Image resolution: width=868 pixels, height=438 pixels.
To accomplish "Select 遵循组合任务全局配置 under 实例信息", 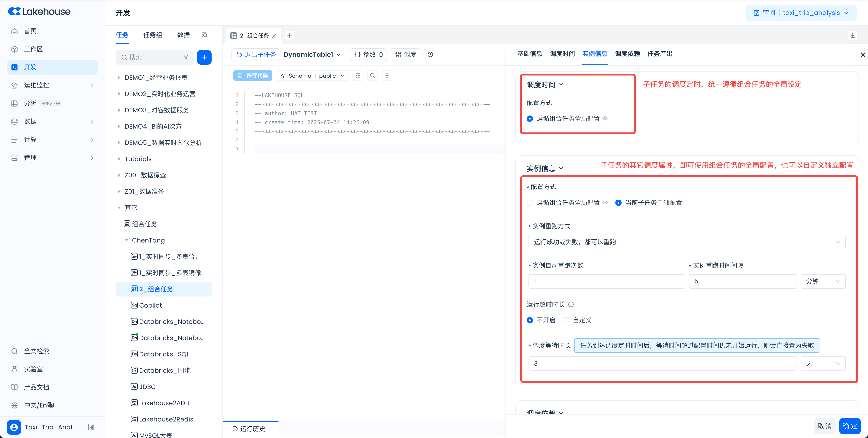I will (x=530, y=203).
